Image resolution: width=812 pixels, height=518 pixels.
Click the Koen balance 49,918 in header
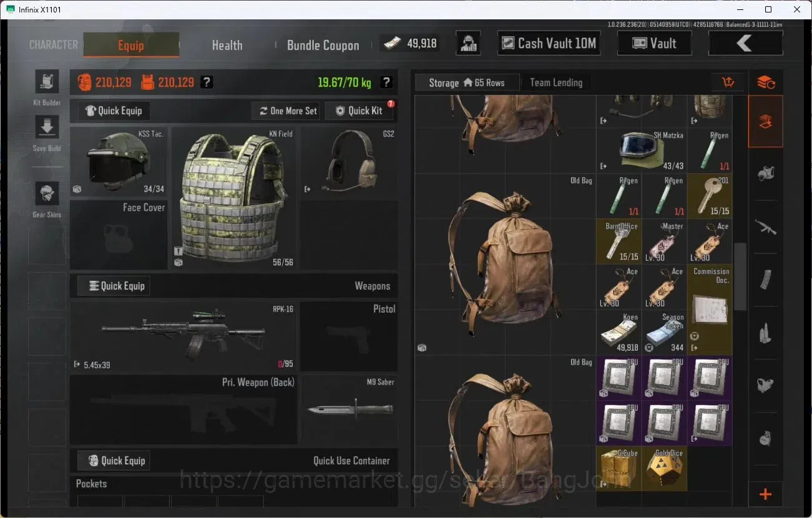[409, 43]
